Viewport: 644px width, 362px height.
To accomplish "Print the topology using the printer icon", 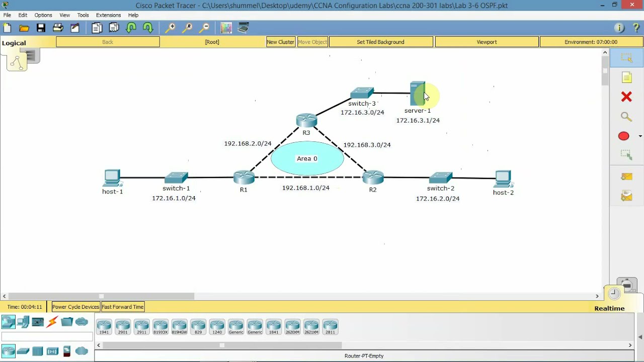I will [58, 28].
